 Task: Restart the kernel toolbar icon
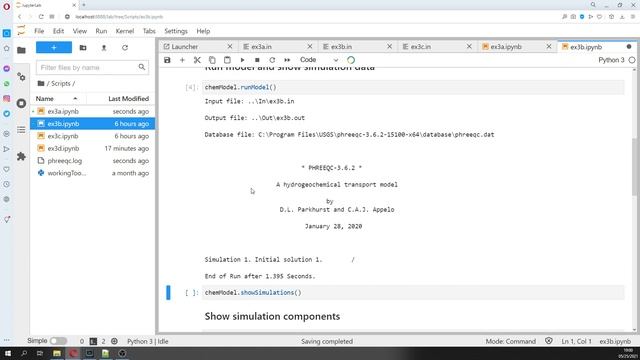click(272, 60)
